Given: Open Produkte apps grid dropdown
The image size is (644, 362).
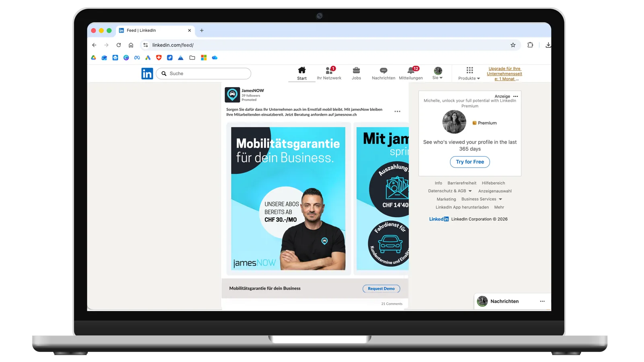Looking at the screenshot, I should (x=469, y=74).
